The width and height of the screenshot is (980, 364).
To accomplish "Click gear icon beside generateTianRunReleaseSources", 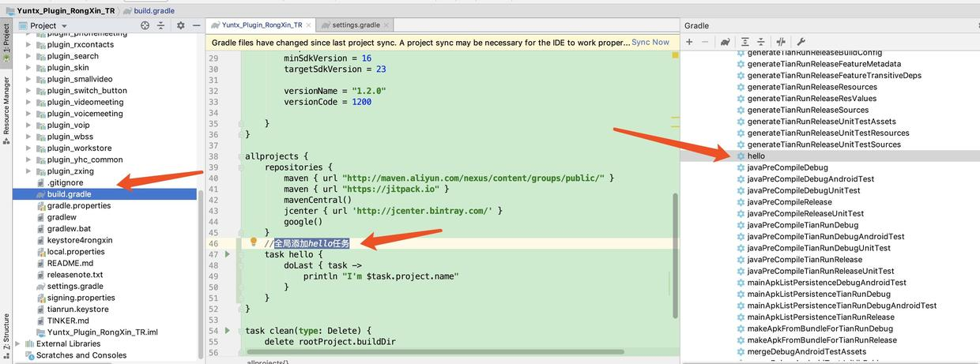I will tap(741, 110).
